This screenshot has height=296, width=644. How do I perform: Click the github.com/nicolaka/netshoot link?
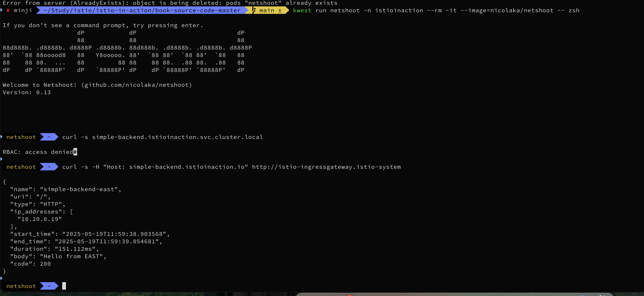point(136,85)
